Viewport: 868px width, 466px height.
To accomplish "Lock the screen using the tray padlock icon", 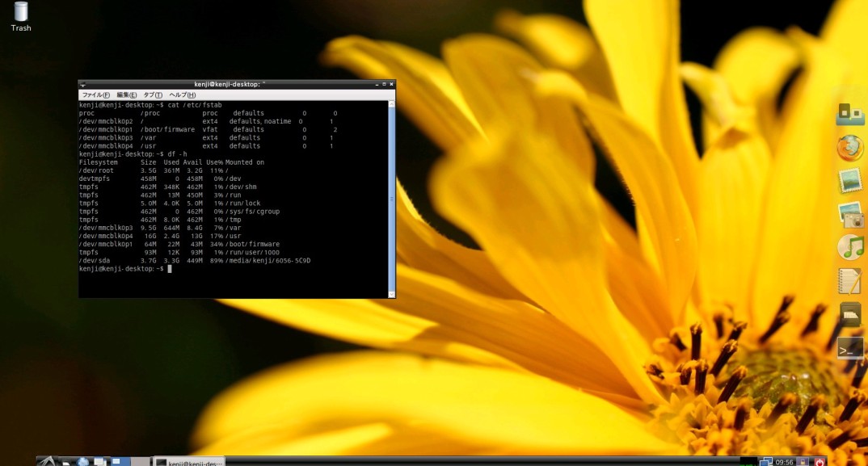I will (803, 461).
